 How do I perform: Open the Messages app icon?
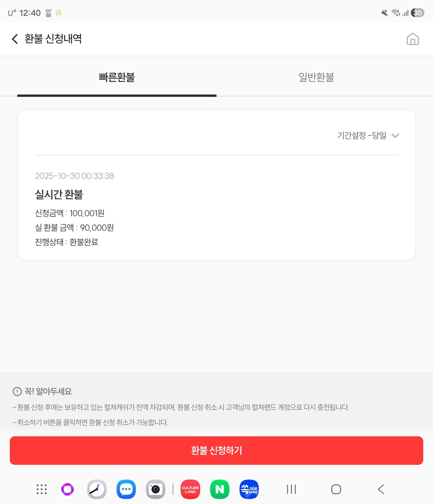pos(126,489)
